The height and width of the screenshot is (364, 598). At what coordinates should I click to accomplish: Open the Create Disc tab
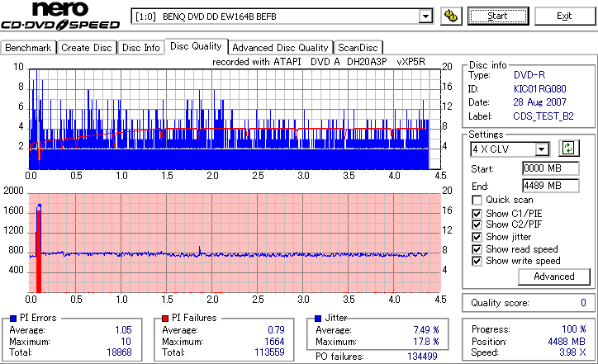point(87,48)
